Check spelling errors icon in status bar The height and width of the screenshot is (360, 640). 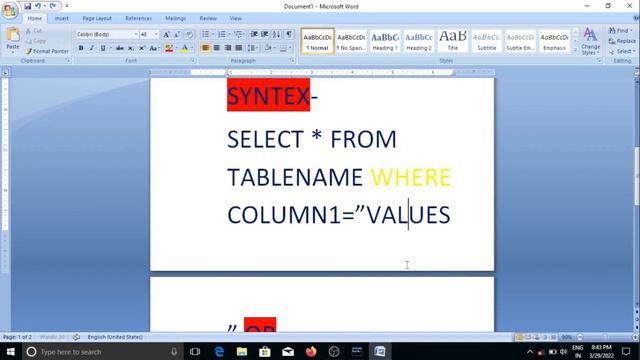pos(76,337)
